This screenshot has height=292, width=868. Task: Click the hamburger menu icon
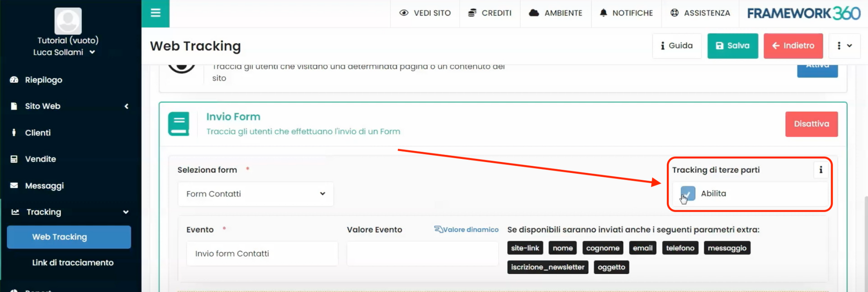pyautogui.click(x=156, y=13)
